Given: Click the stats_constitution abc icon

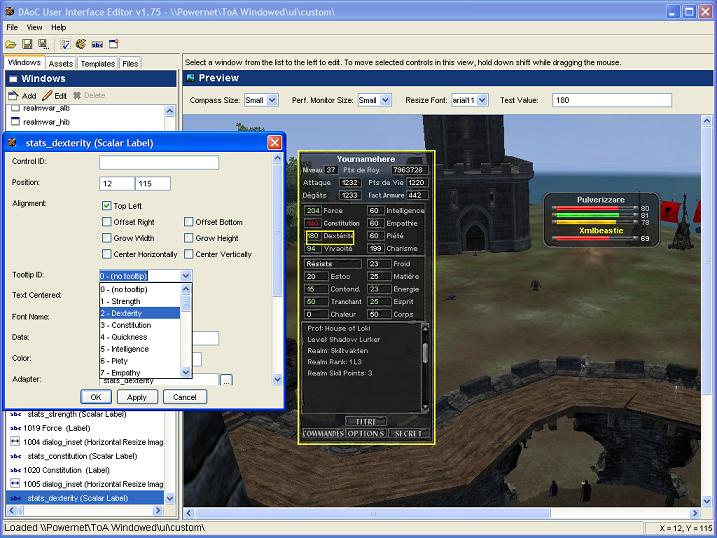Looking at the screenshot, I should coord(16,456).
